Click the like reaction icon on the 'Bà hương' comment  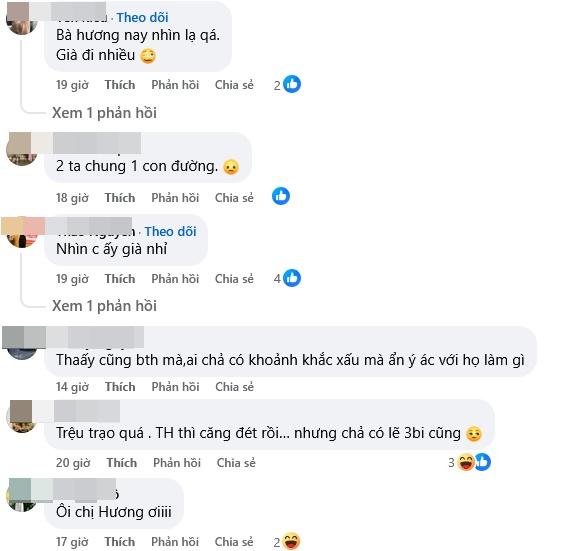292,84
